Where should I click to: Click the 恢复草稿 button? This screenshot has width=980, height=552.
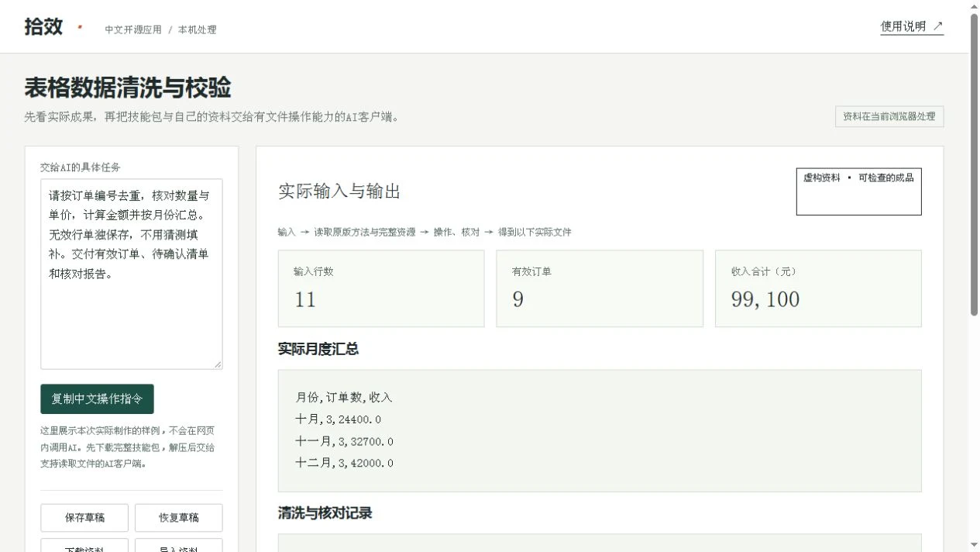(178, 518)
